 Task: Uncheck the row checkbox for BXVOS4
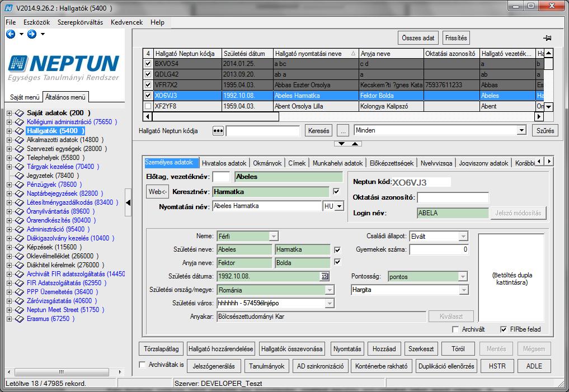pos(148,64)
